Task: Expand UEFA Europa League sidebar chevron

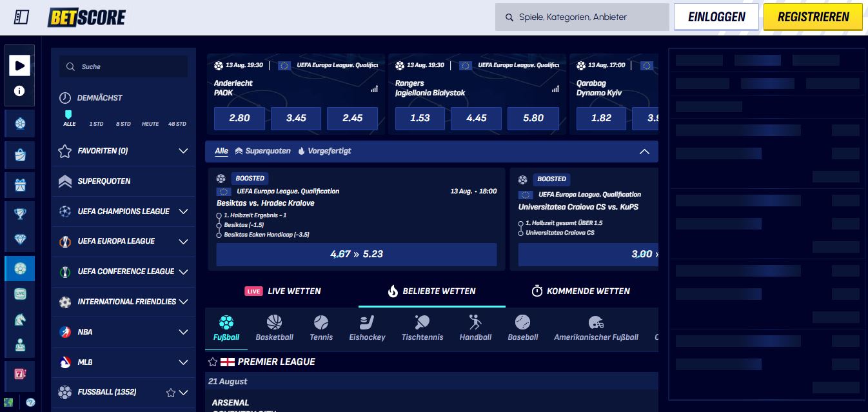Action: tap(183, 241)
